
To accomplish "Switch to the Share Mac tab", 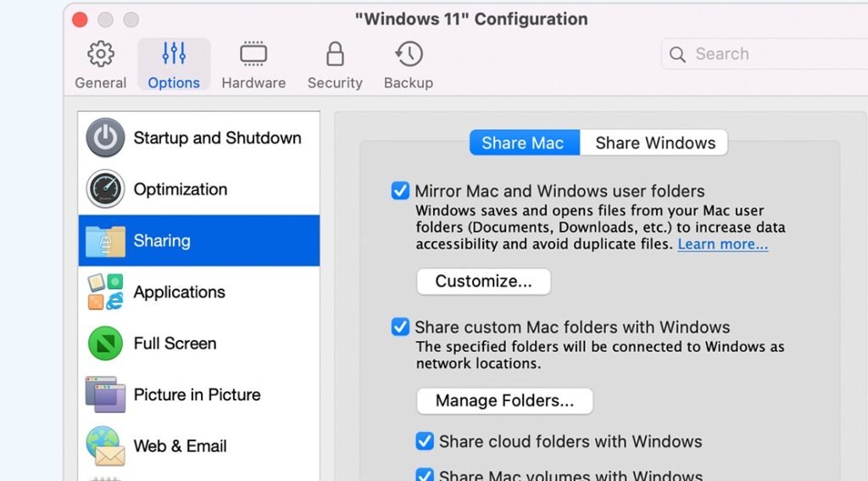I will point(524,143).
